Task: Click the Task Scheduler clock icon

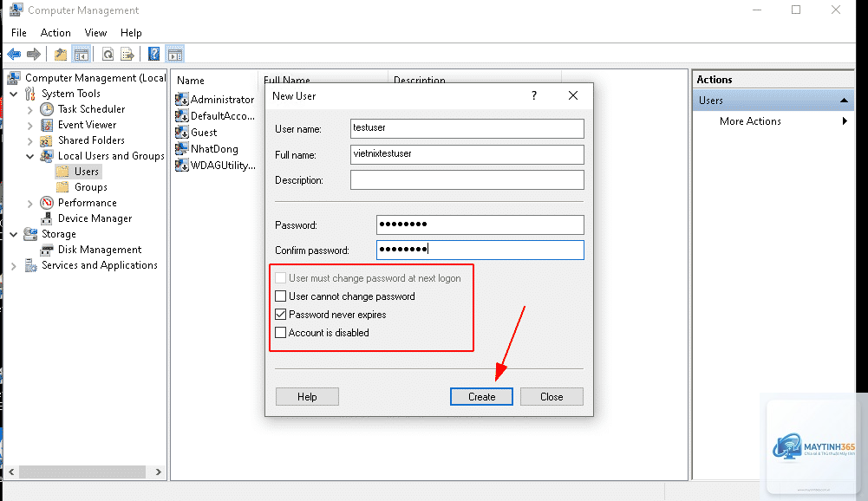Action: (47, 109)
